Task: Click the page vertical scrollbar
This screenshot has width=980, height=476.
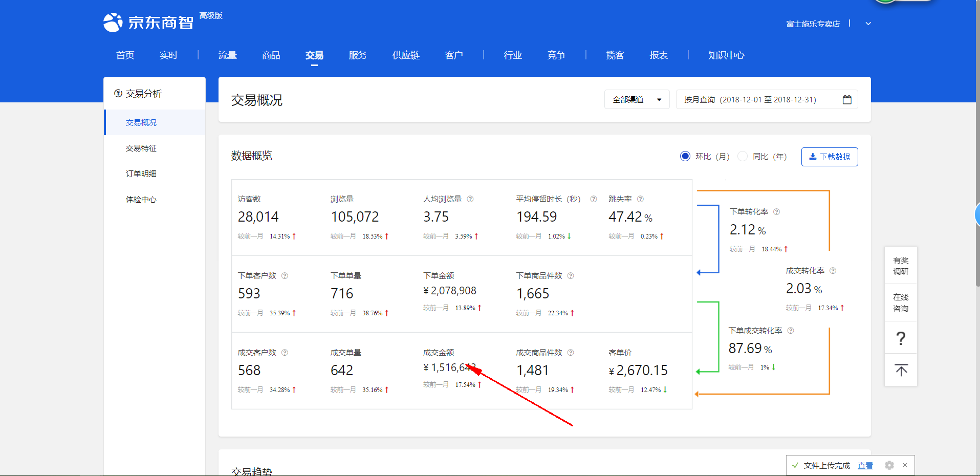Action: pos(977,143)
